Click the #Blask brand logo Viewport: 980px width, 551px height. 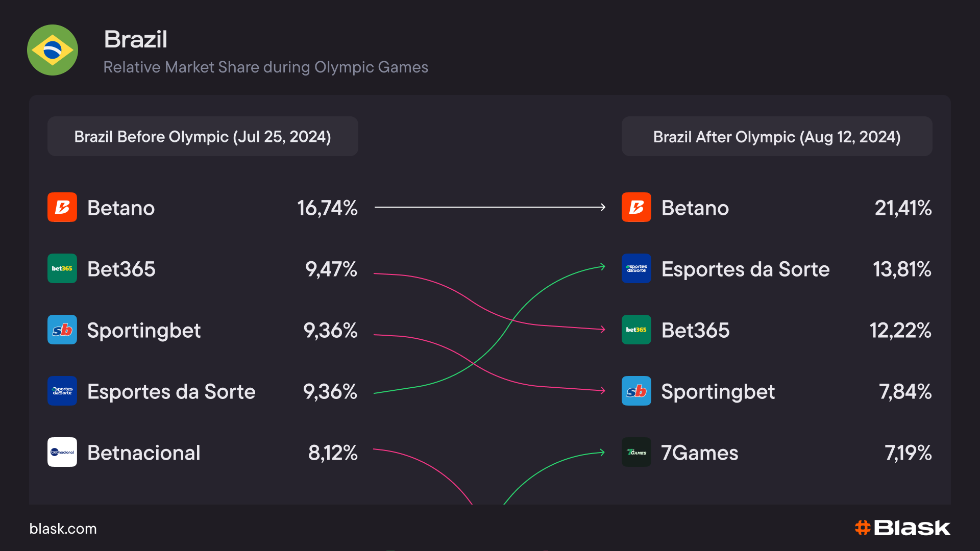(x=902, y=528)
